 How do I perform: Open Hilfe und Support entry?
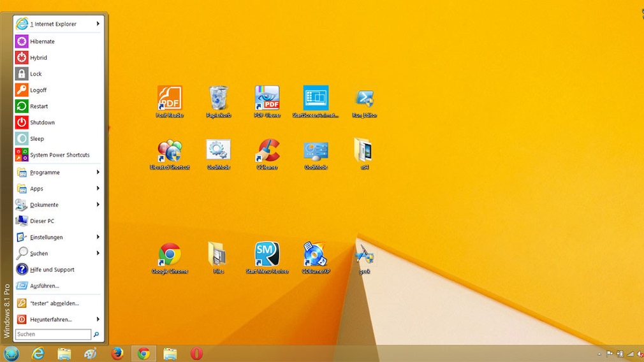point(58,270)
